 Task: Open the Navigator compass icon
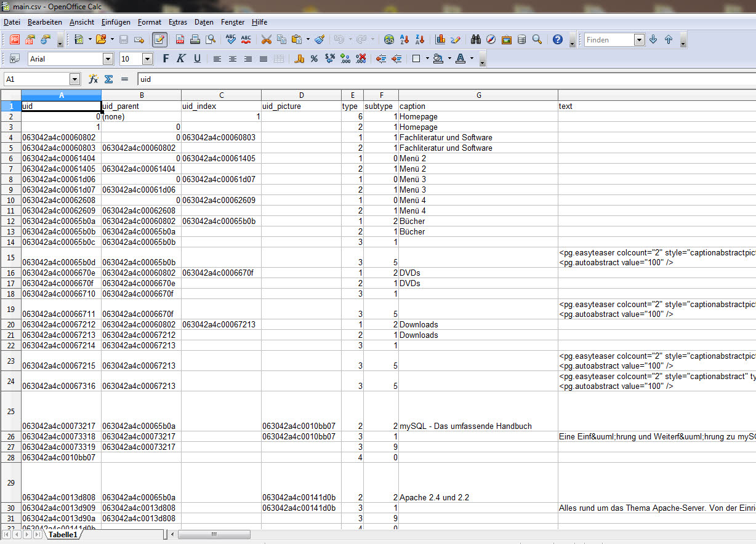tap(491, 39)
